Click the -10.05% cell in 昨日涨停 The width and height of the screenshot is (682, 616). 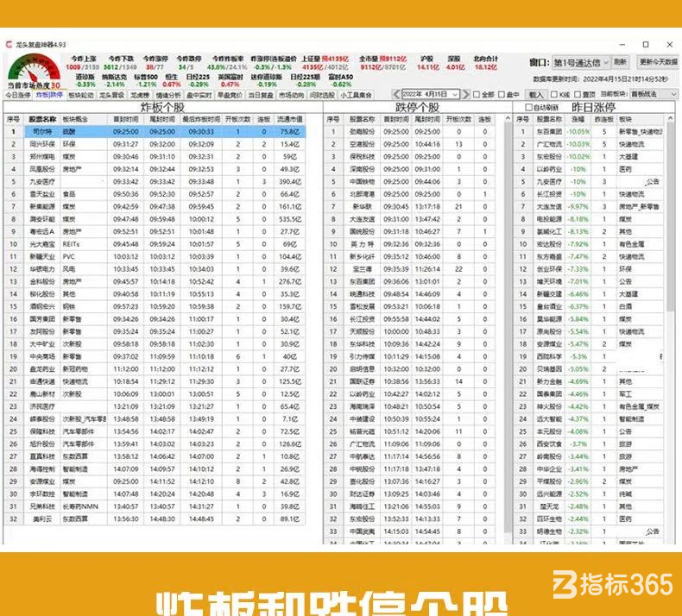point(578,131)
